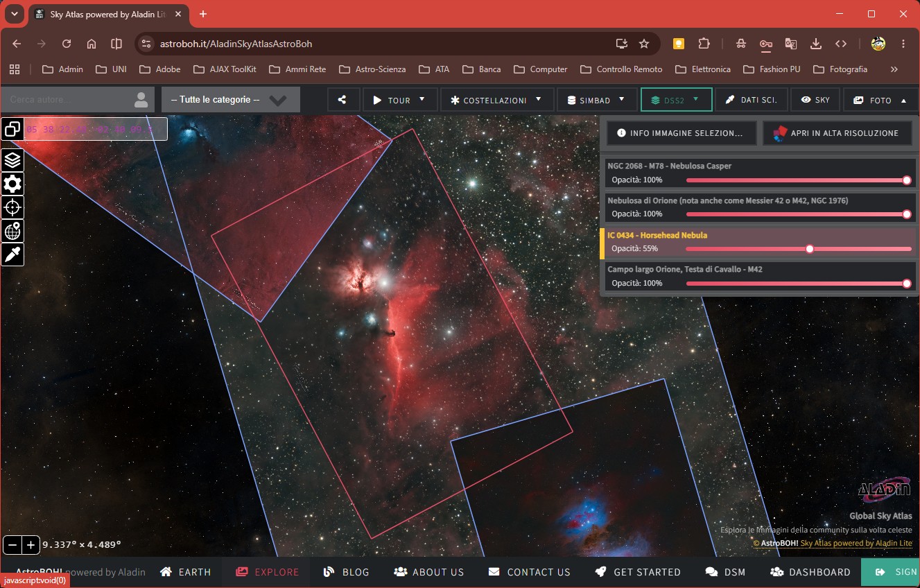Expand the TOUR dropdown
Screen dimensions: 920x588
(400, 100)
